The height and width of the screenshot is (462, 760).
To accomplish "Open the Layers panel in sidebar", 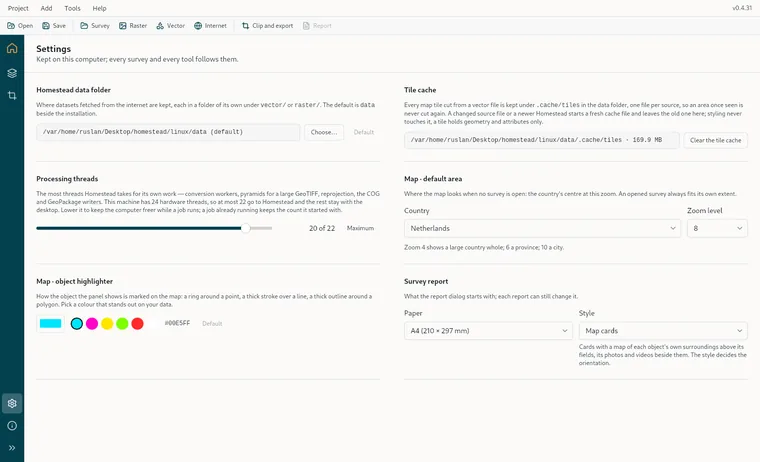I will click(x=12, y=73).
